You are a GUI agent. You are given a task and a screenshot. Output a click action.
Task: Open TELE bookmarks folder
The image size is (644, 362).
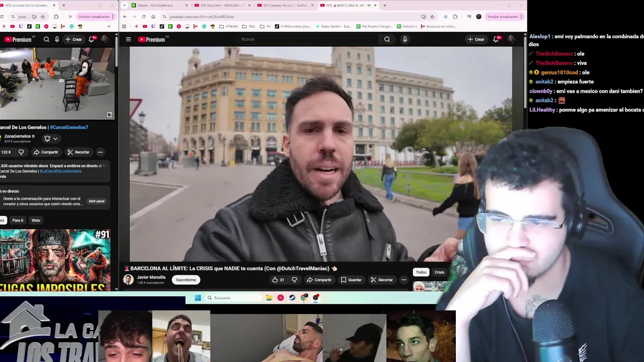pyautogui.click(x=249, y=26)
